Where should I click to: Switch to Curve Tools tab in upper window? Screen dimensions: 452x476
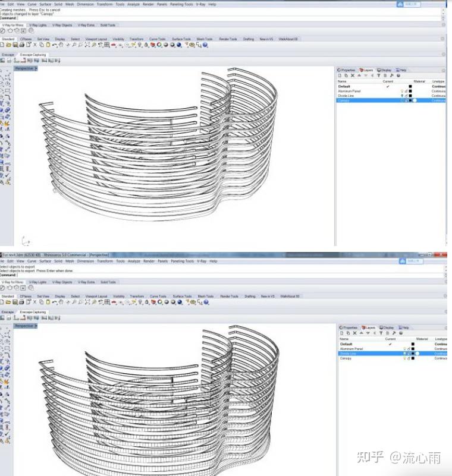click(158, 39)
